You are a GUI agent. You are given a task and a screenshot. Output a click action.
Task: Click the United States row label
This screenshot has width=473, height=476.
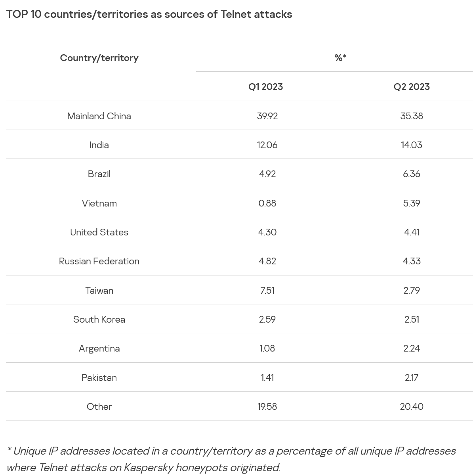click(99, 232)
